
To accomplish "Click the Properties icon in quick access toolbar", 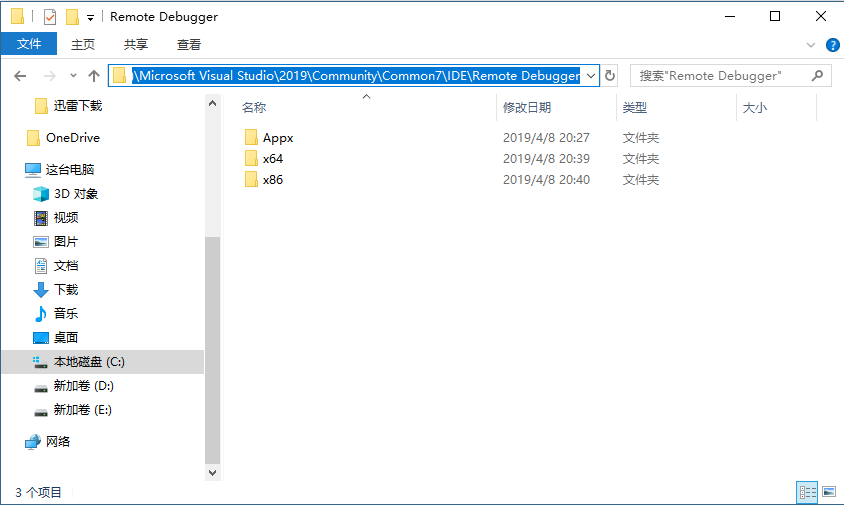I will [x=51, y=17].
